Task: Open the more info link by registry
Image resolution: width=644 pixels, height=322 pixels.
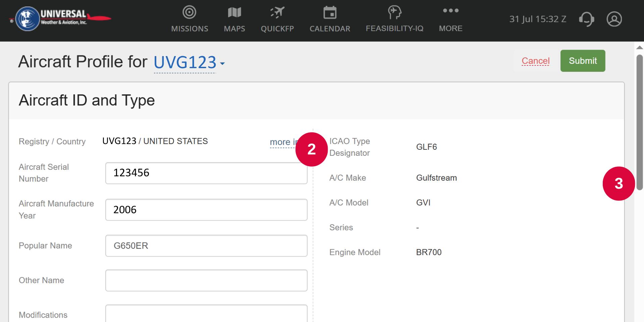Action: [283, 142]
